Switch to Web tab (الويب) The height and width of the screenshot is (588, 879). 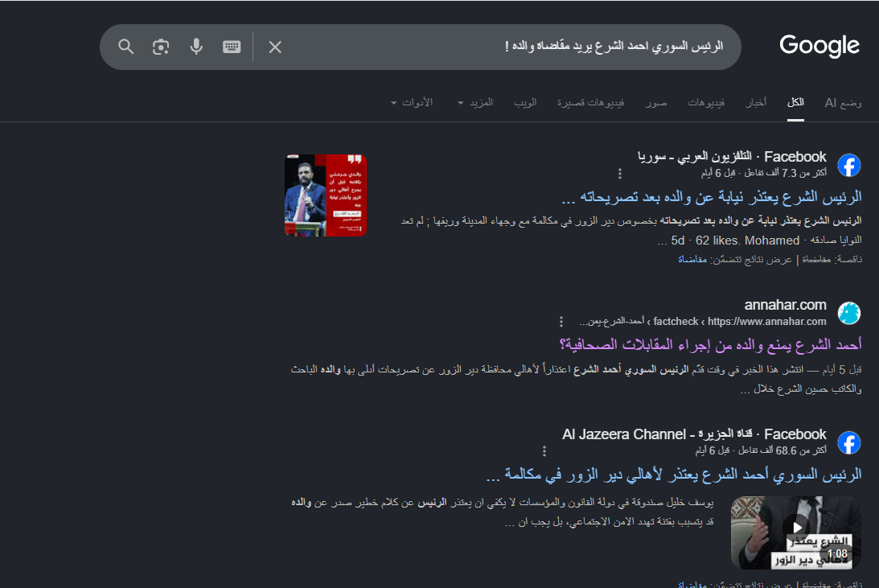click(x=524, y=103)
